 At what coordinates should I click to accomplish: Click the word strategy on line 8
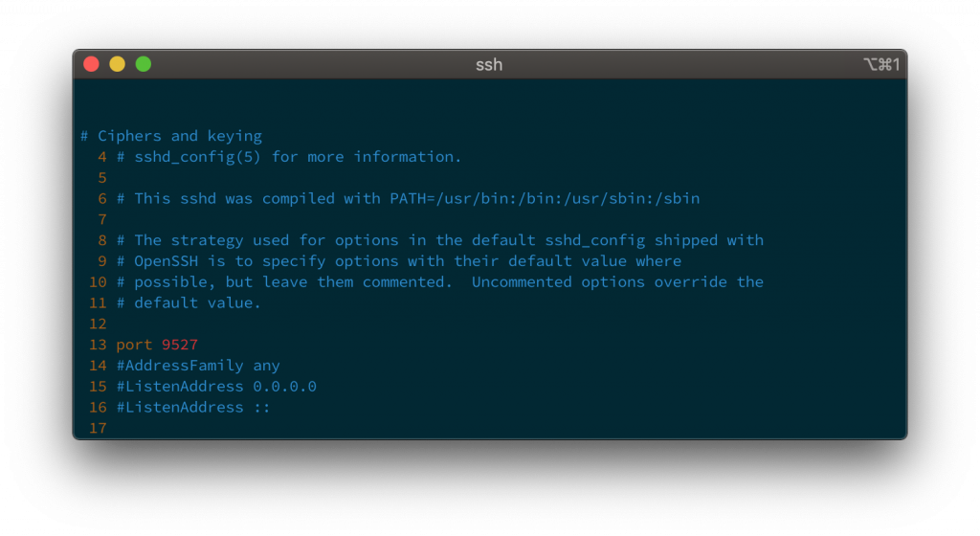click(207, 240)
